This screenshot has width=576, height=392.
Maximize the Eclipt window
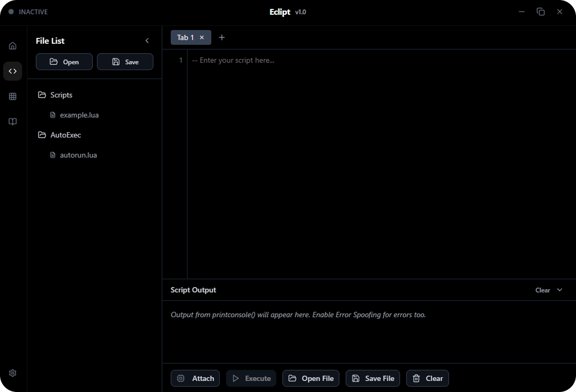[541, 12]
